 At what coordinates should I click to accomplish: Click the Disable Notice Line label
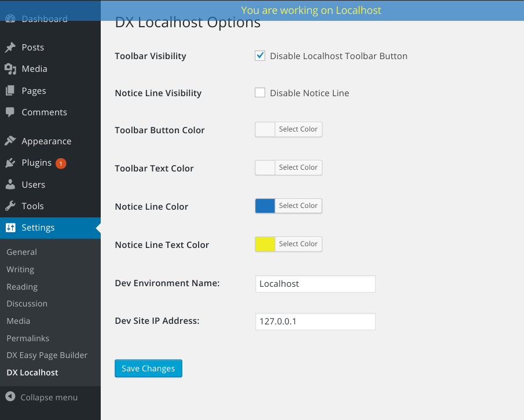coord(309,93)
